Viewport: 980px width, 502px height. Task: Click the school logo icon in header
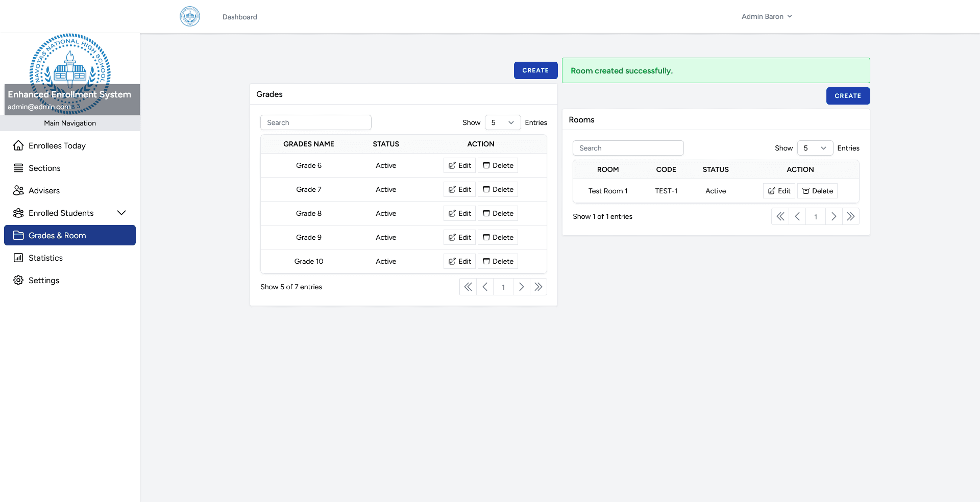point(190,16)
